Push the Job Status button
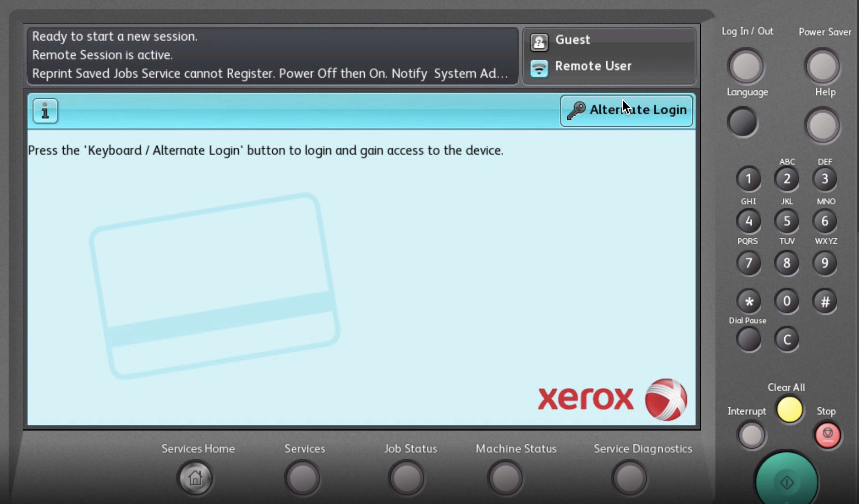This screenshot has height=504, width=859. click(x=407, y=477)
